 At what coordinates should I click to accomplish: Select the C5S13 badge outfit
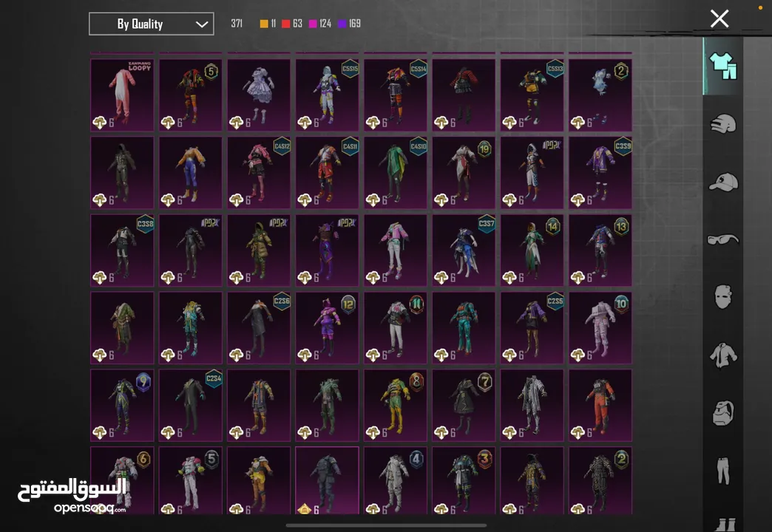[x=532, y=95]
